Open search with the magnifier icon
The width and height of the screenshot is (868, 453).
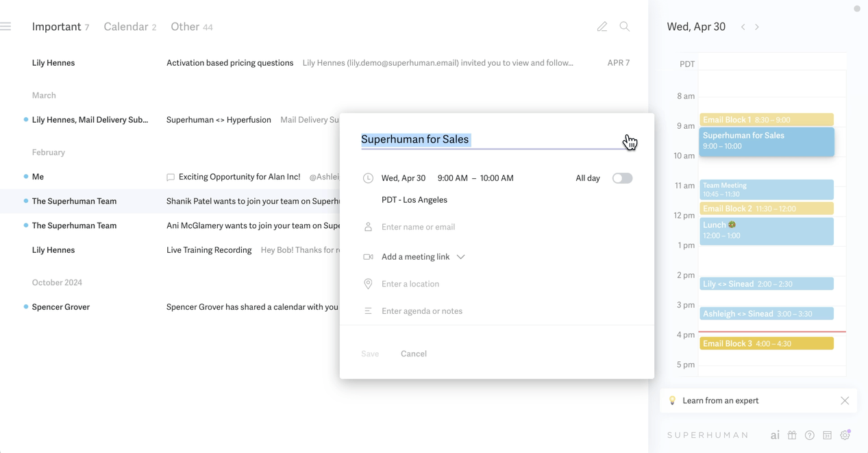pos(625,27)
